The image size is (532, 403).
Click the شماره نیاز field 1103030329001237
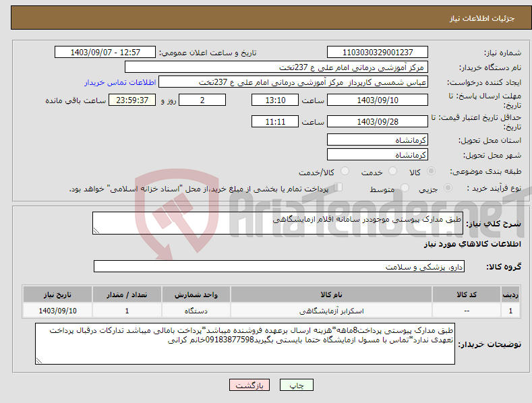tap(378, 53)
